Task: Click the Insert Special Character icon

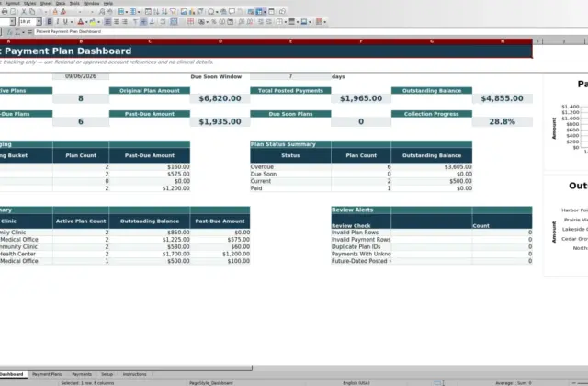Action: pyautogui.click(x=211, y=12)
